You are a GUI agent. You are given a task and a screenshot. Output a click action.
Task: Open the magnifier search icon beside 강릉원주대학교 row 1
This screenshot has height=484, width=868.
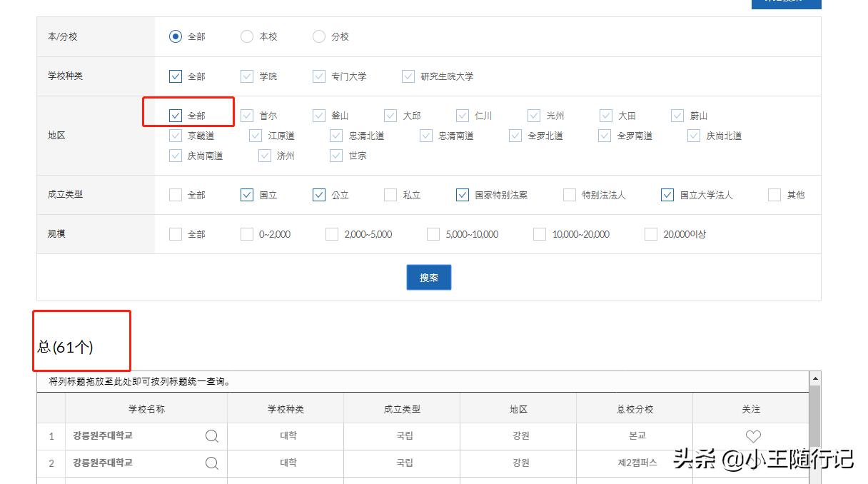tap(211, 436)
